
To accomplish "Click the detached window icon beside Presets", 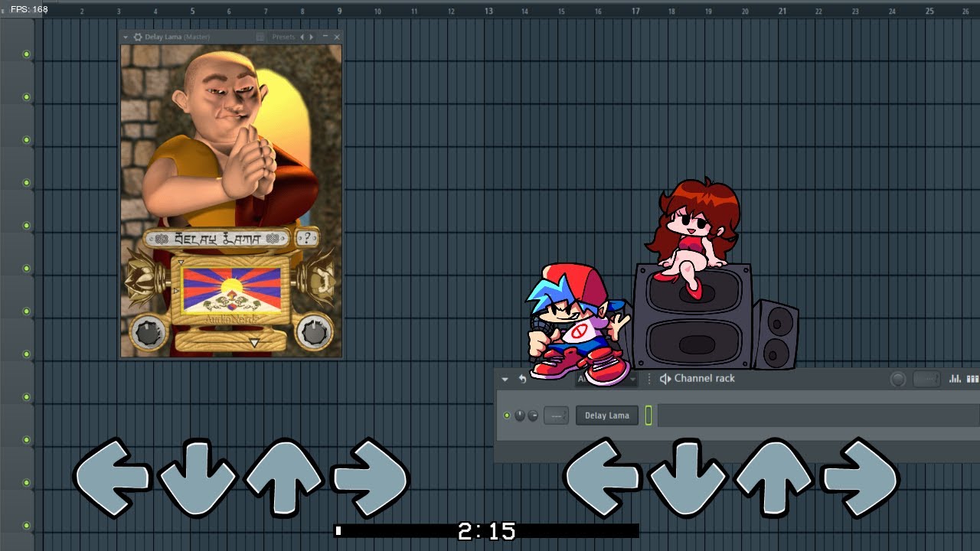I will 260,37.
